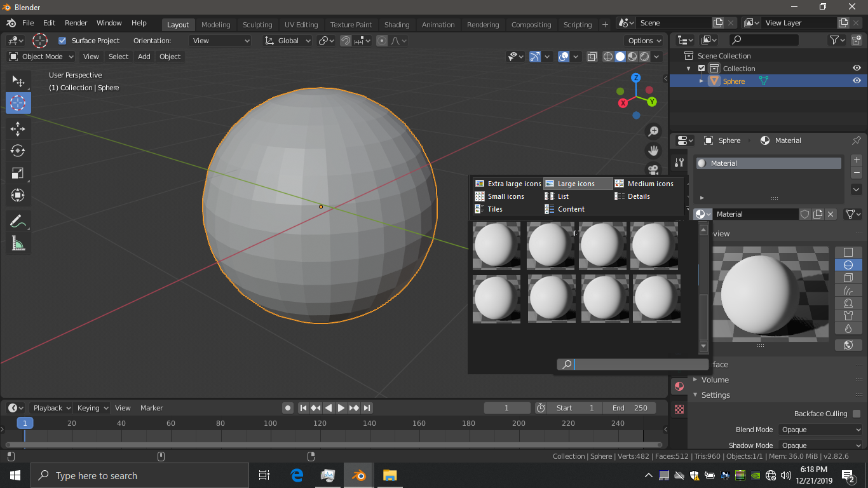Open the Texture properties checker icon

[x=679, y=409]
